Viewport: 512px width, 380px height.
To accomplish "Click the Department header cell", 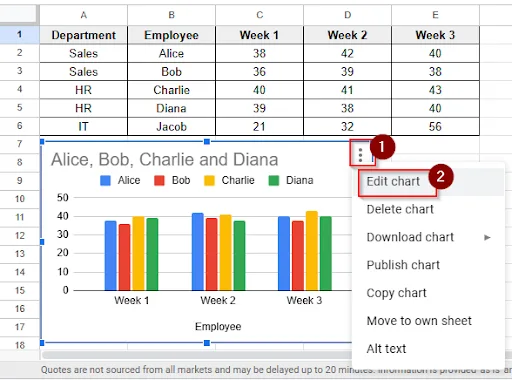I will [x=83, y=35].
